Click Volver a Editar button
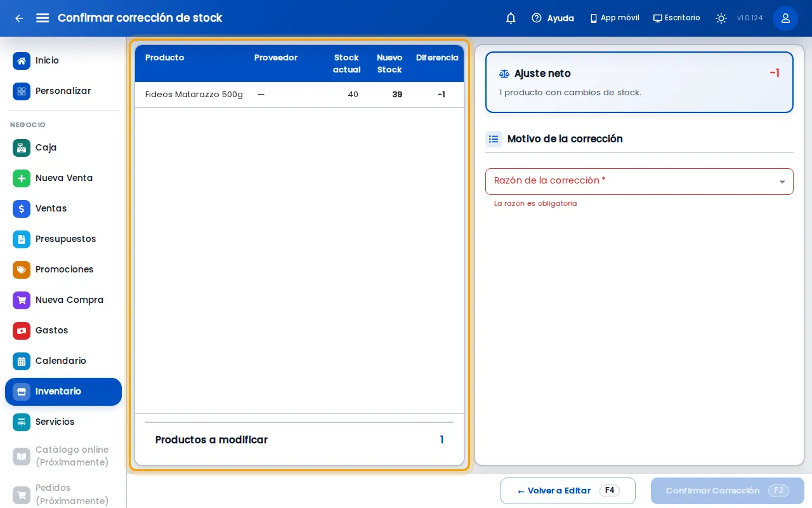The height and width of the screenshot is (508, 812). tap(568, 491)
